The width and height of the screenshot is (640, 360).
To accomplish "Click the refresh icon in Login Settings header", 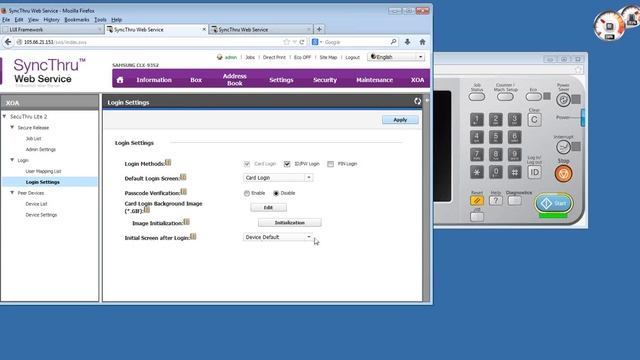I will coord(417,101).
